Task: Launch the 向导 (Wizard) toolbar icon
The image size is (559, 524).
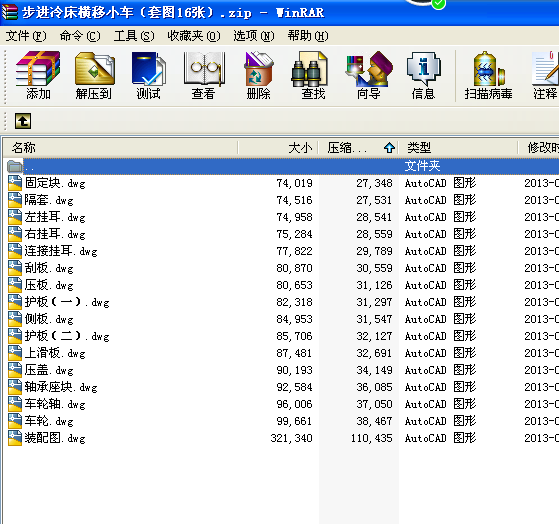Action: point(369,75)
